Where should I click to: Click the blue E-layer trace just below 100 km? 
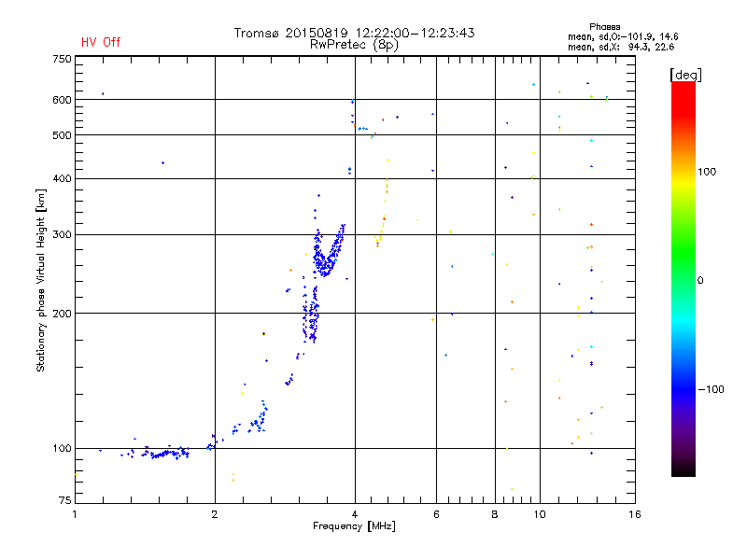164,454
